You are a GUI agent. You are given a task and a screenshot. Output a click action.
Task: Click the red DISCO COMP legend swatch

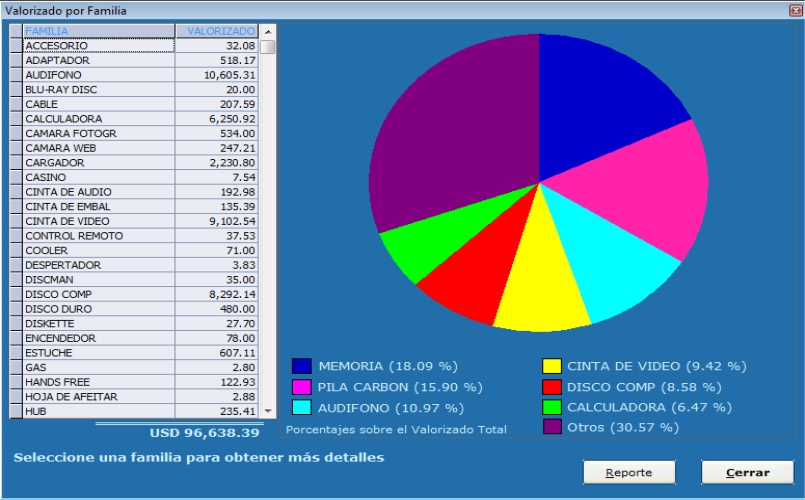[x=551, y=387]
